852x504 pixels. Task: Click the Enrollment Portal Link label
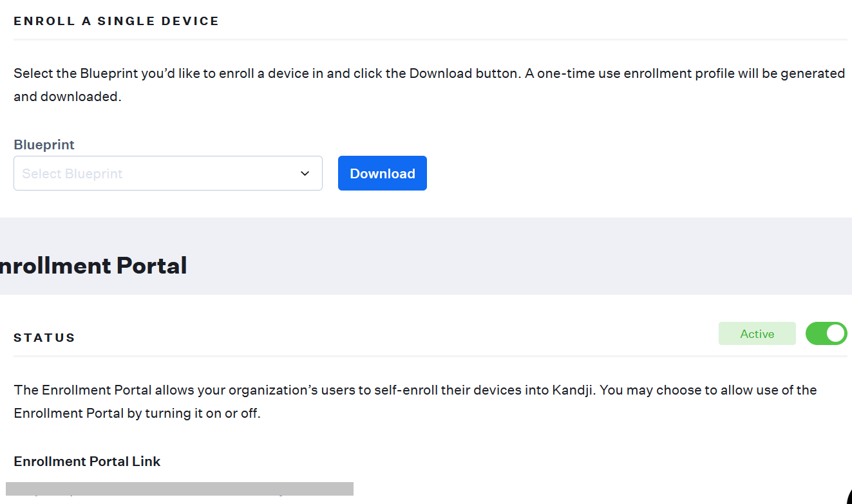(x=87, y=462)
